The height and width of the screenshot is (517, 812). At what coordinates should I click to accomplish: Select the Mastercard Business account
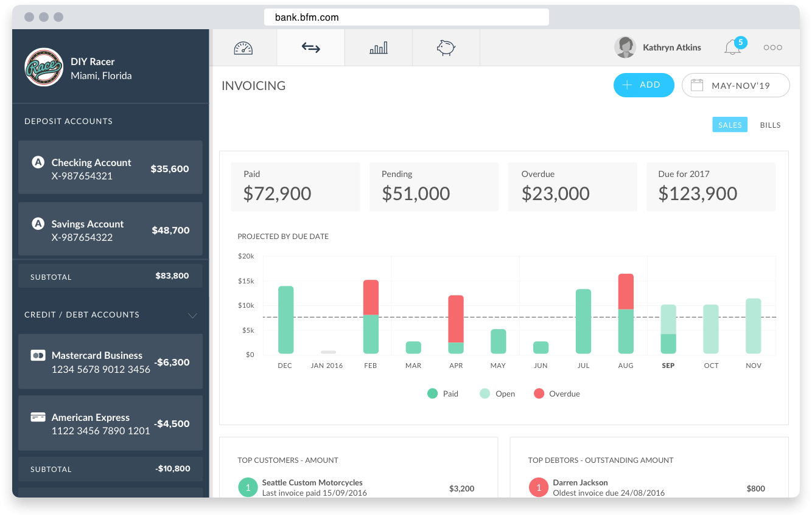[x=110, y=362]
